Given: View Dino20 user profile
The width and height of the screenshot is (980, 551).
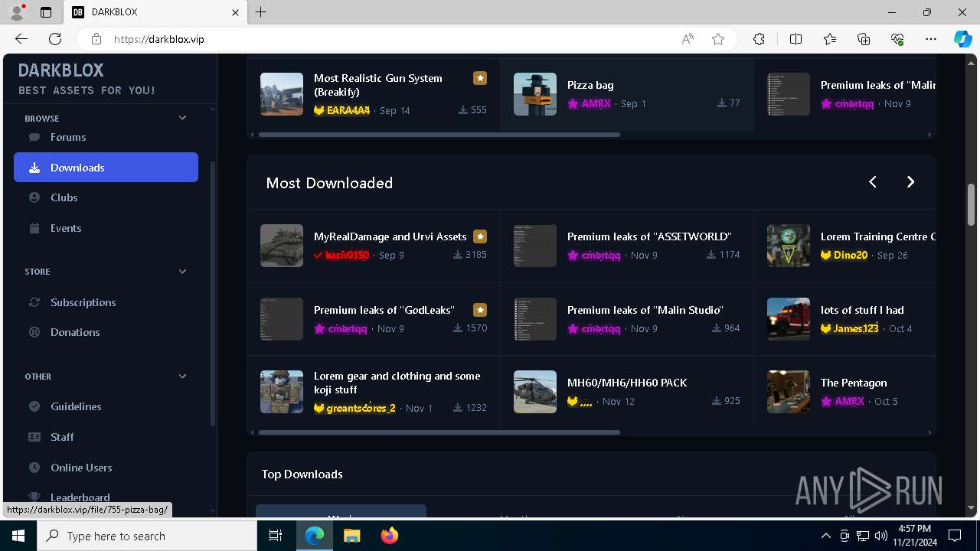Looking at the screenshot, I should 850,255.
